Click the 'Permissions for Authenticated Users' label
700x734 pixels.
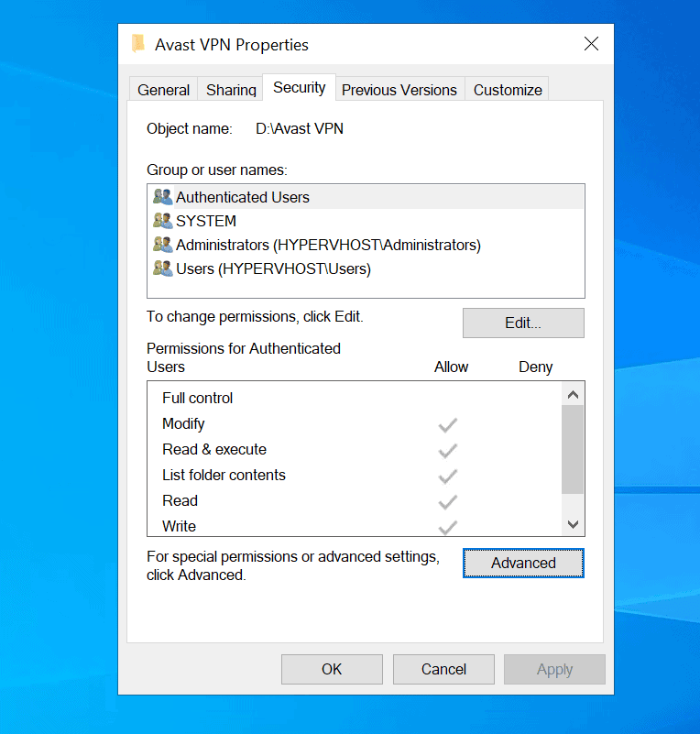pos(244,357)
